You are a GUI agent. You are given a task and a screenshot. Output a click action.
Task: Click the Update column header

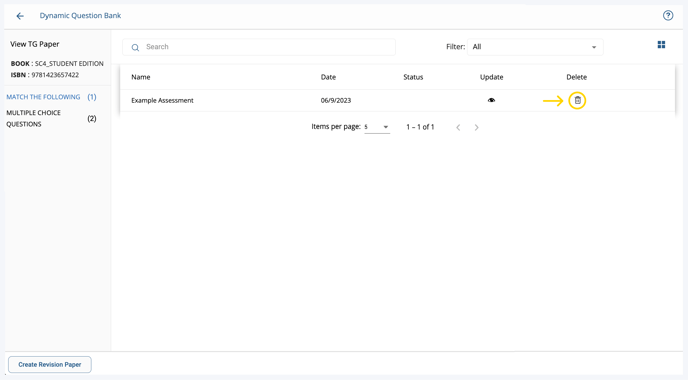(x=491, y=77)
